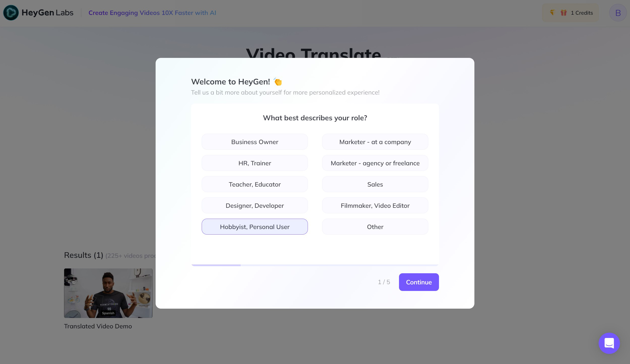Click Create Engaging Videos 10X link
The image size is (630, 364).
(x=152, y=13)
